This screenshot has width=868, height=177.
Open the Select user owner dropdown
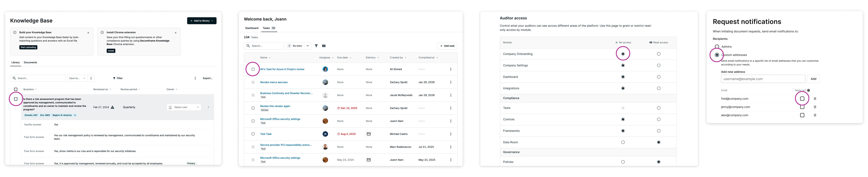click(184, 107)
